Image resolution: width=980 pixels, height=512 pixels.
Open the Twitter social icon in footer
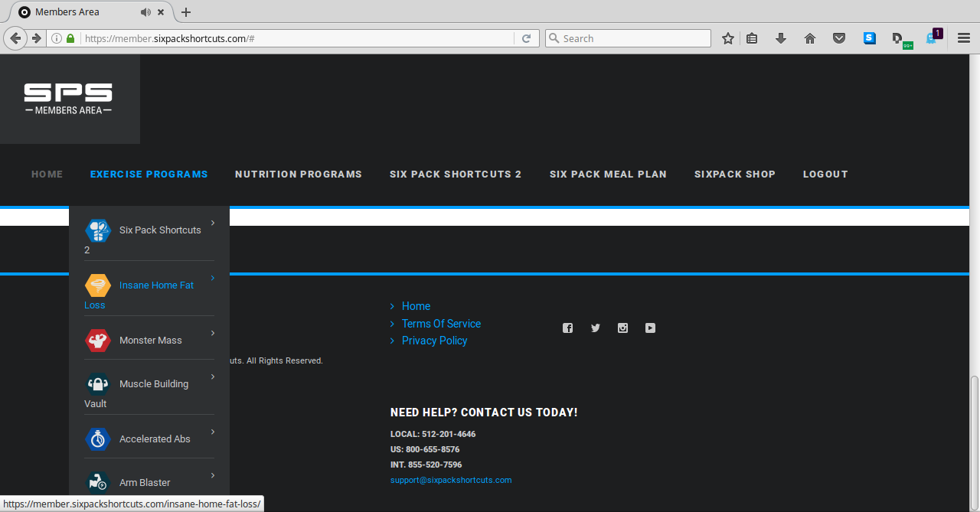tap(596, 328)
